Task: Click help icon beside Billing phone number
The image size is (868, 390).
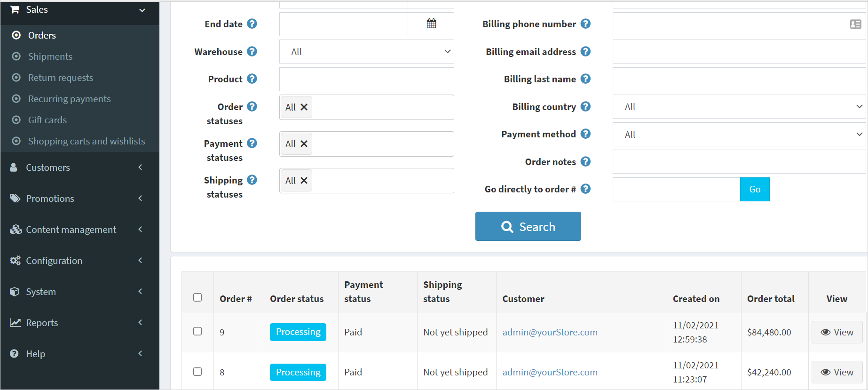Action: tap(585, 24)
